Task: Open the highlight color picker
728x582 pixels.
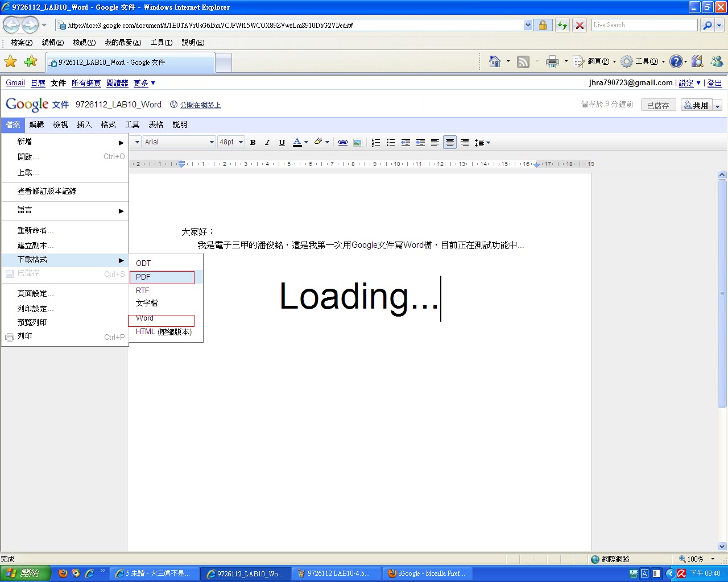Action: (x=321, y=142)
